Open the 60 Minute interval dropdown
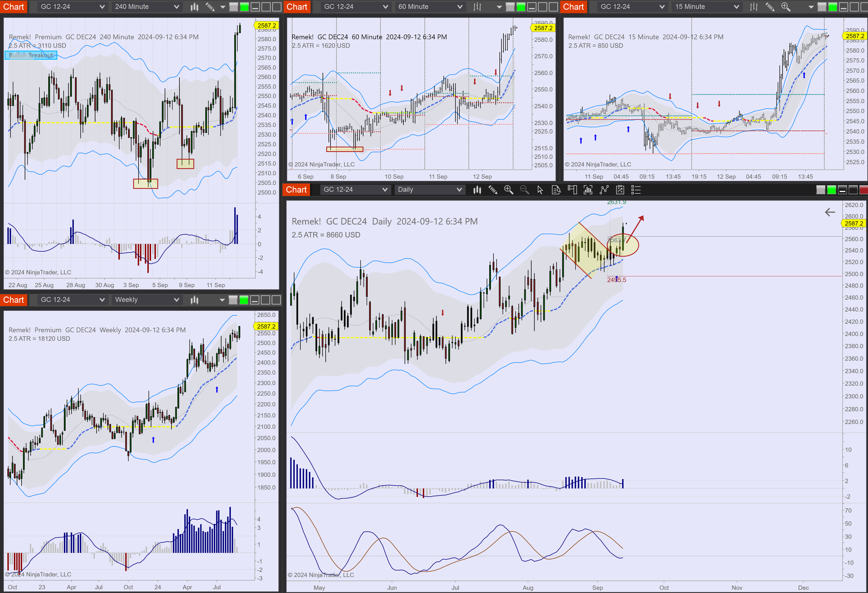 [430, 7]
